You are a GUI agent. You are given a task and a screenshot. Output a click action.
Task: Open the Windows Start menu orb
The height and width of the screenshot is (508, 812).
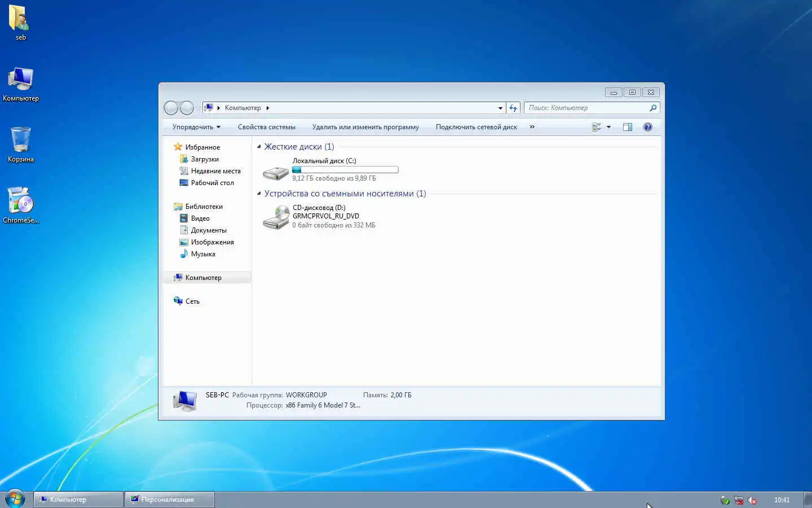[15, 499]
